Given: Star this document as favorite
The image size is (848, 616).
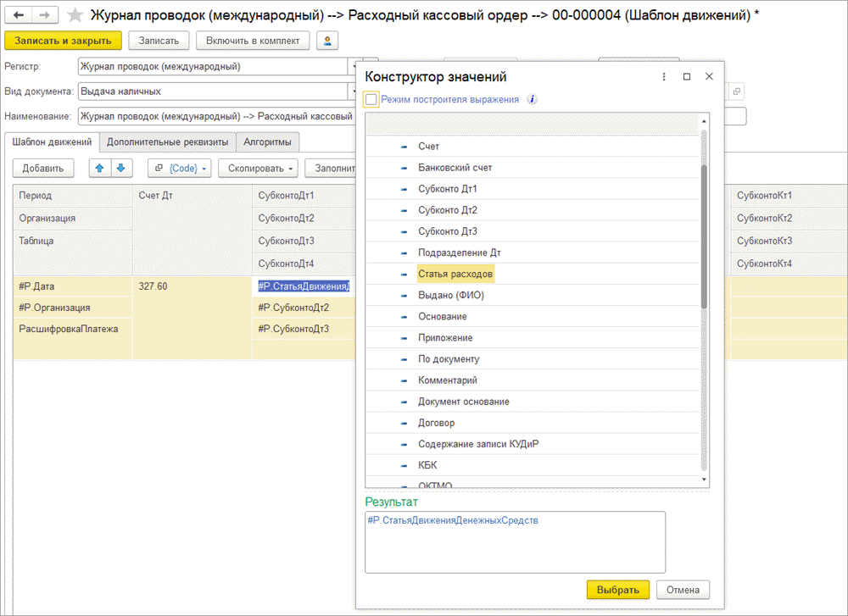Looking at the screenshot, I should coord(75,15).
